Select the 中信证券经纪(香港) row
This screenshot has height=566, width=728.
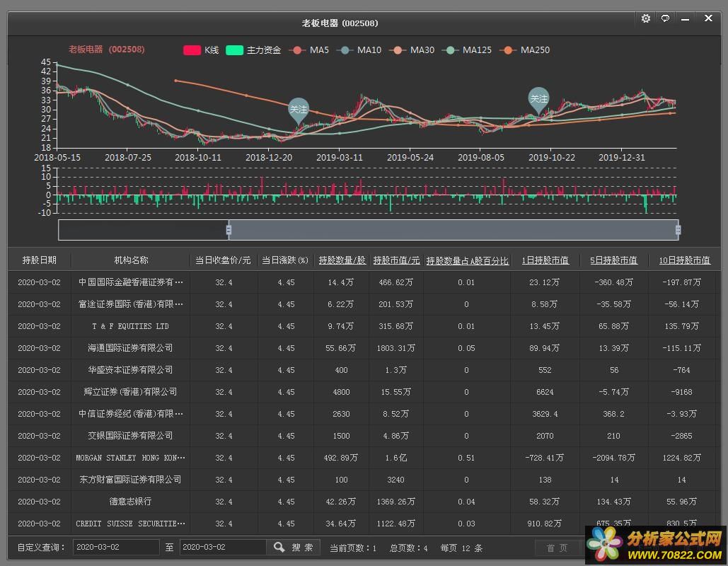click(362, 414)
